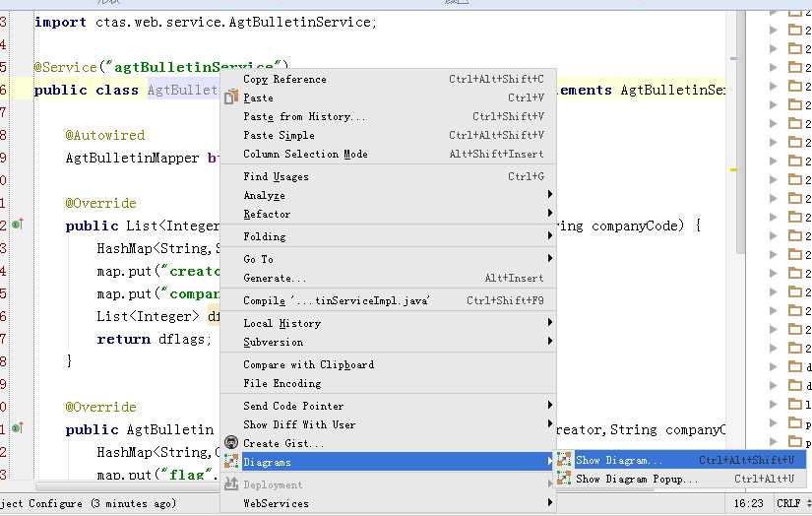
Task: Click the second @Override annotation above AgtBulletin
Action: coord(101,407)
